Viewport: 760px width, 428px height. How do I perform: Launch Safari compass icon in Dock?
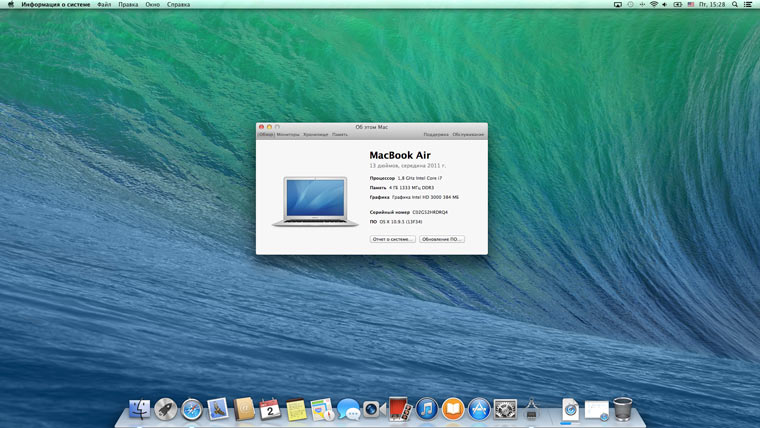click(x=191, y=410)
